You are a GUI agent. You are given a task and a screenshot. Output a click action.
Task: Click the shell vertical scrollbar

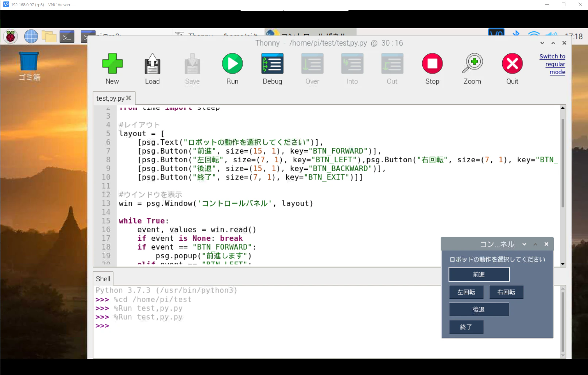[x=563, y=322]
